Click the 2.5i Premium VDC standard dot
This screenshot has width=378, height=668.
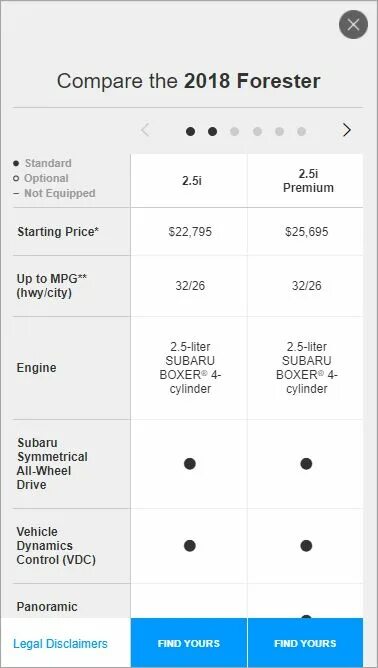306,546
